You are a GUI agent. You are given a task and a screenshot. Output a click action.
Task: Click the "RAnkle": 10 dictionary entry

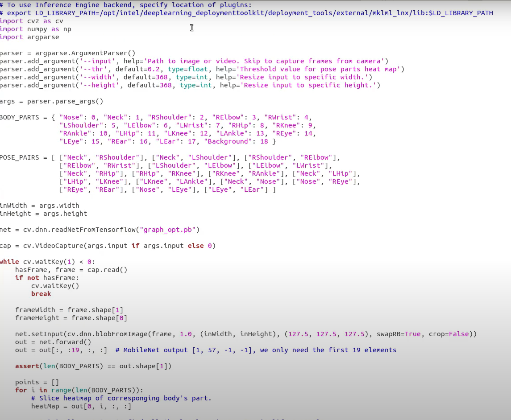(x=83, y=133)
